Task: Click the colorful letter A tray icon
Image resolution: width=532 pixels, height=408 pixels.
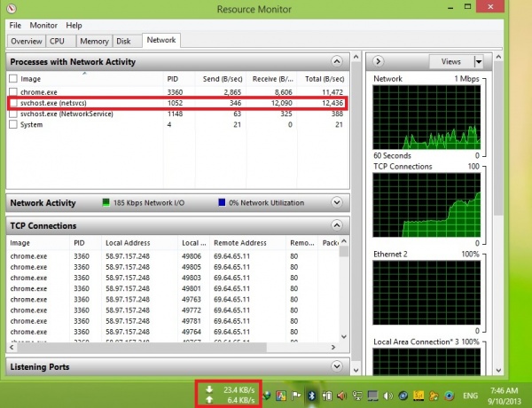Action: click(x=281, y=395)
